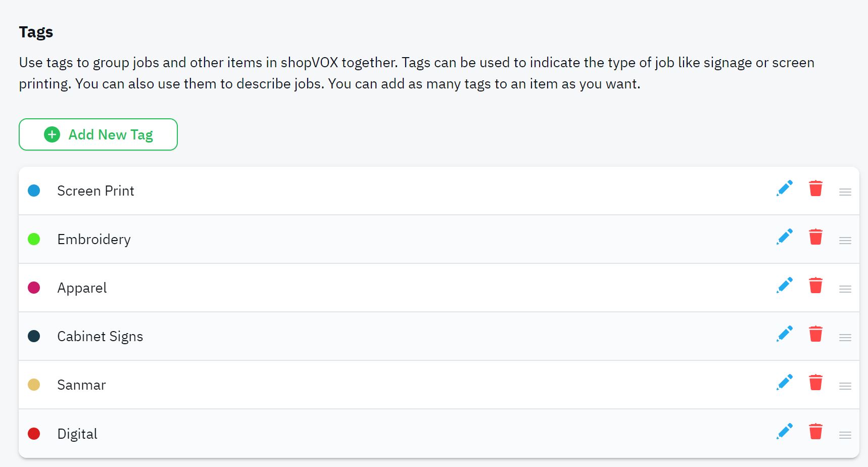Click the Add New Tag button
Viewport: 868px width, 467px height.
(x=98, y=134)
